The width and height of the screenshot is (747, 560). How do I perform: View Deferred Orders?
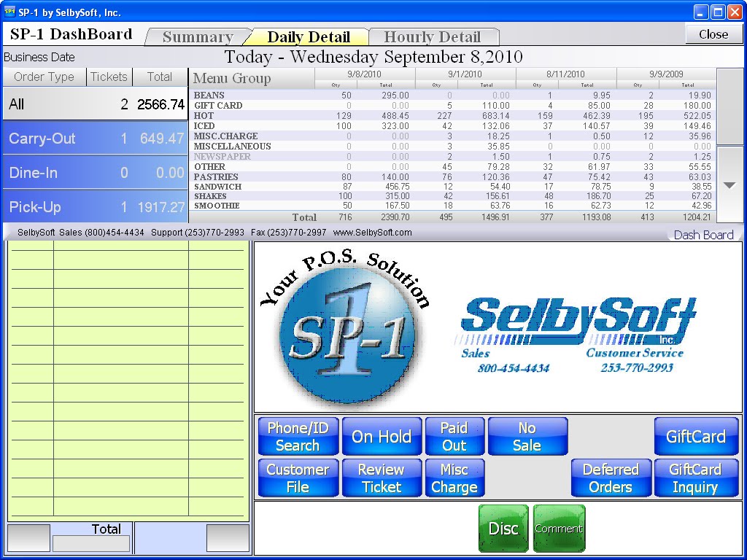pos(611,478)
